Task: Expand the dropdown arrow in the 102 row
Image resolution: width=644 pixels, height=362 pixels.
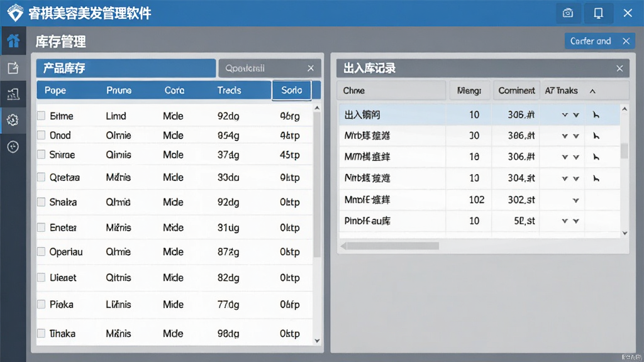Action: [x=576, y=200]
